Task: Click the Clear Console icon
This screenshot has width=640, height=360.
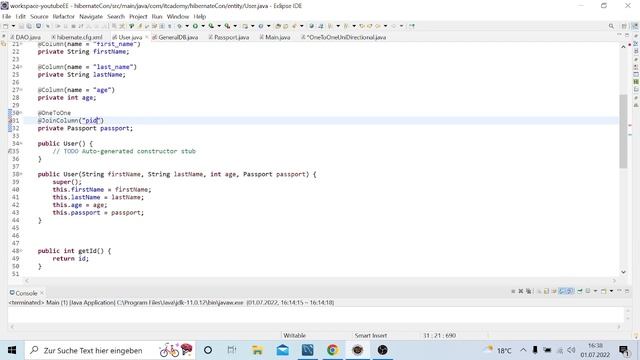Action: pos(539,291)
